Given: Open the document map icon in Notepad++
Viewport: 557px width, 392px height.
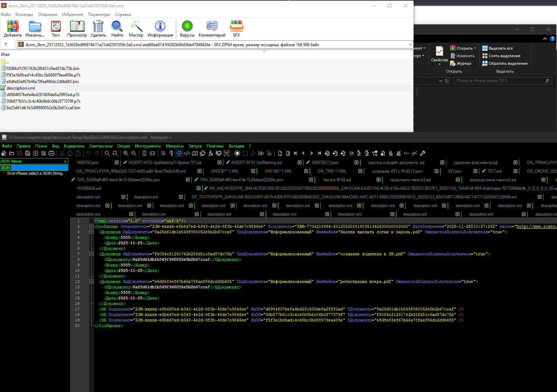Looking at the screenshot, I should tap(195, 153).
